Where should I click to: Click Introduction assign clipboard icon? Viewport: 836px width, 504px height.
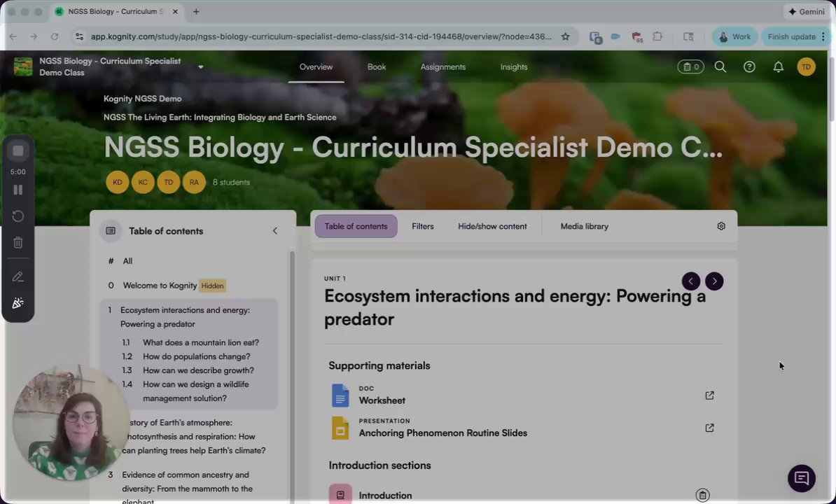point(703,496)
